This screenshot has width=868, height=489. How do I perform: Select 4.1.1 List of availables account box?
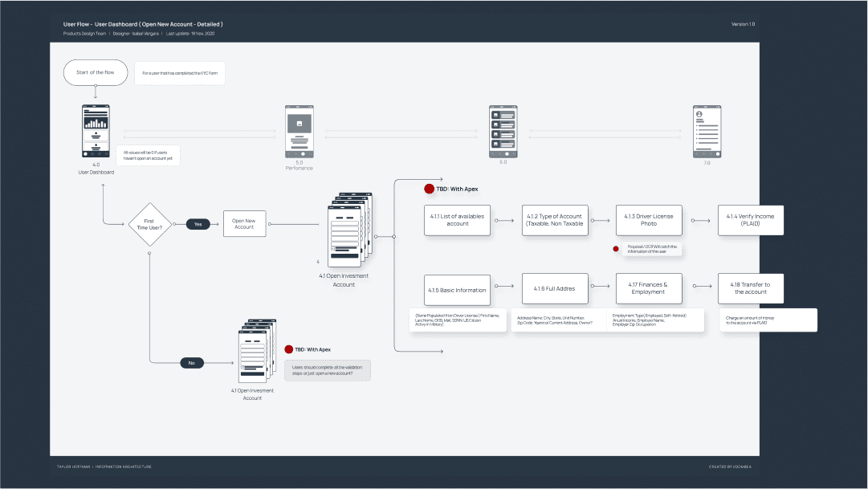click(x=457, y=220)
